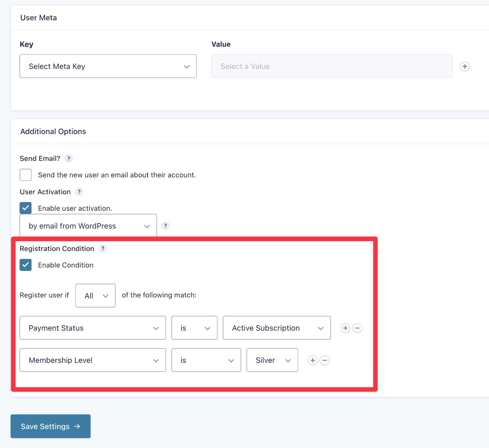Click the Registration Condition help icon

coord(103,248)
